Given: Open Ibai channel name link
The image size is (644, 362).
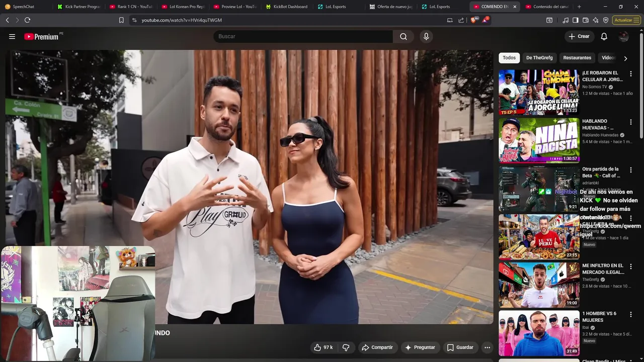Looking at the screenshot, I should pyautogui.click(x=586, y=328).
